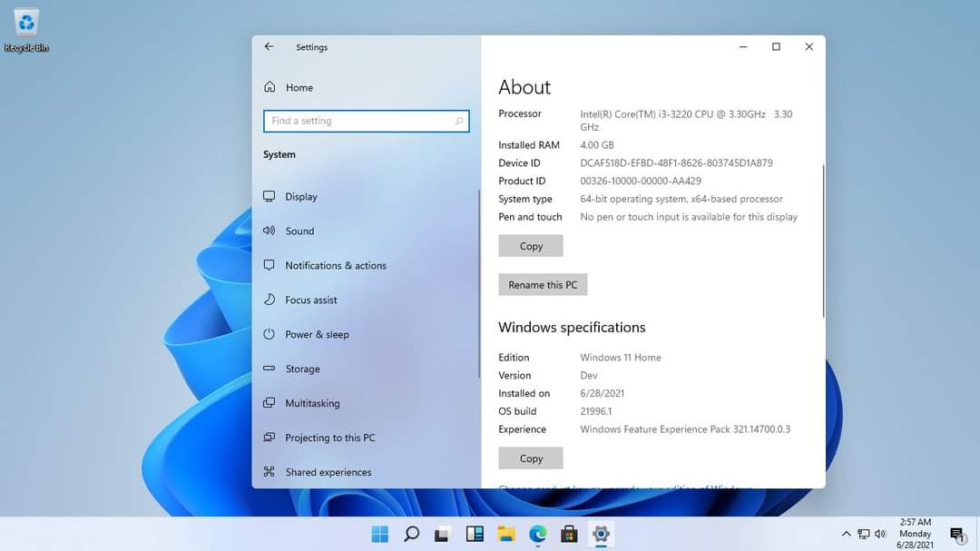Image resolution: width=980 pixels, height=551 pixels.
Task: Select the Shared experiences icon
Action: pyautogui.click(x=269, y=471)
